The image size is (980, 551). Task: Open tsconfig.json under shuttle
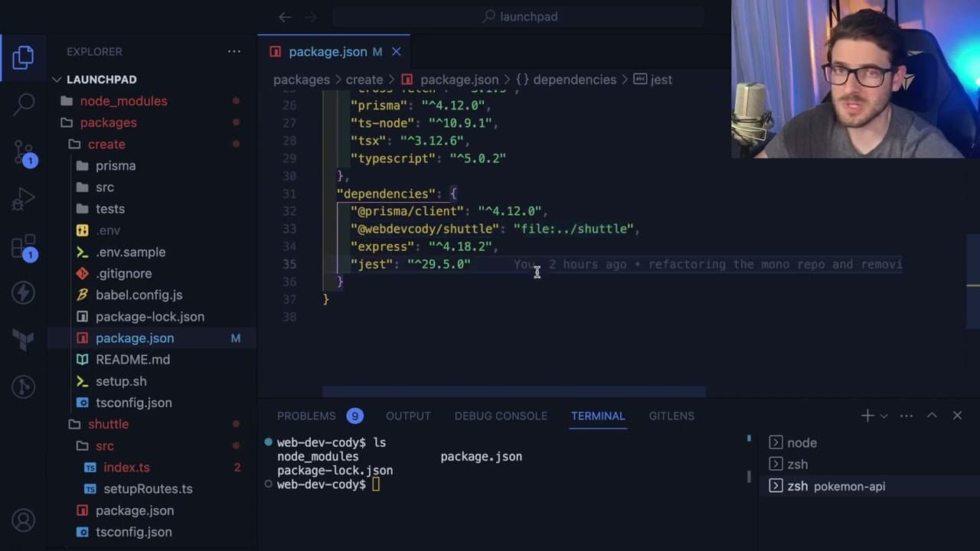[x=152, y=532]
